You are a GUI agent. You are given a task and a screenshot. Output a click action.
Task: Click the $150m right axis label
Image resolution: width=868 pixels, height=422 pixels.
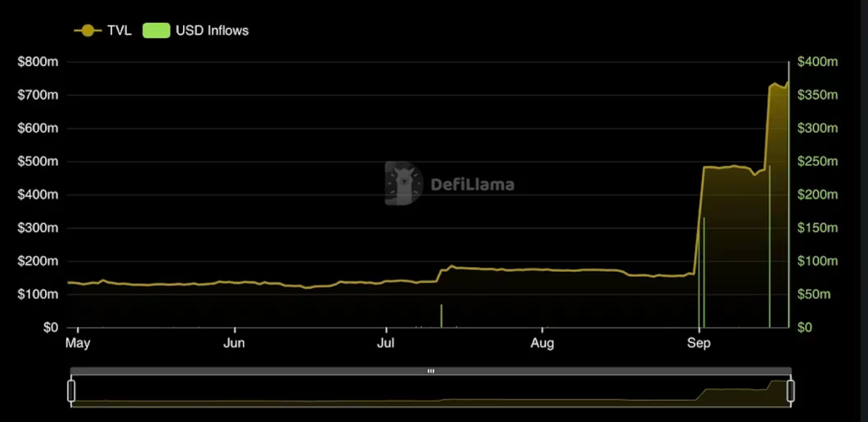tap(818, 228)
